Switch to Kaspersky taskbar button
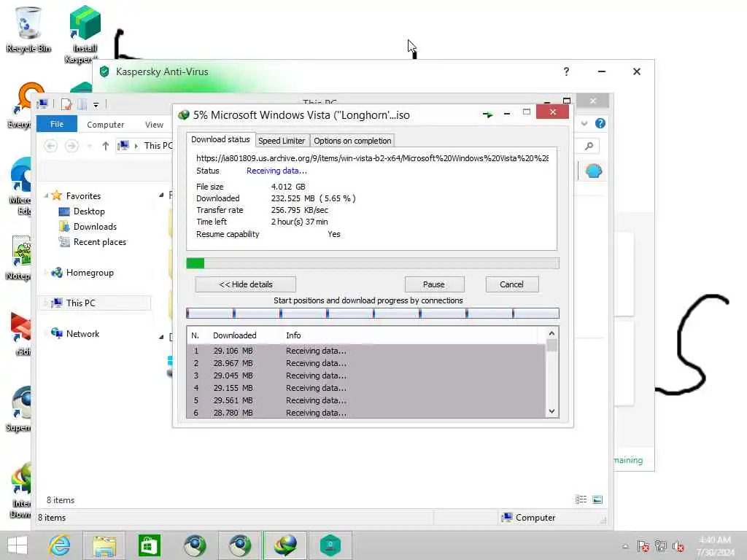 click(x=330, y=545)
